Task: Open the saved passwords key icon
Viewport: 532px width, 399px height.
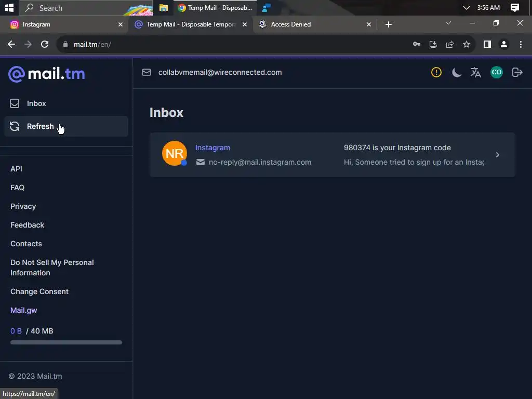Action: click(417, 44)
